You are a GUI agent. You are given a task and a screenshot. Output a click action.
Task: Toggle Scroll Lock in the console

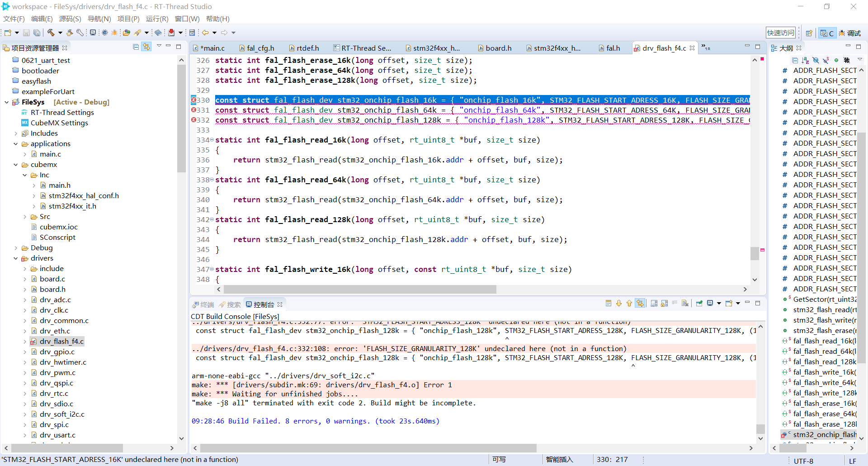[x=664, y=304]
